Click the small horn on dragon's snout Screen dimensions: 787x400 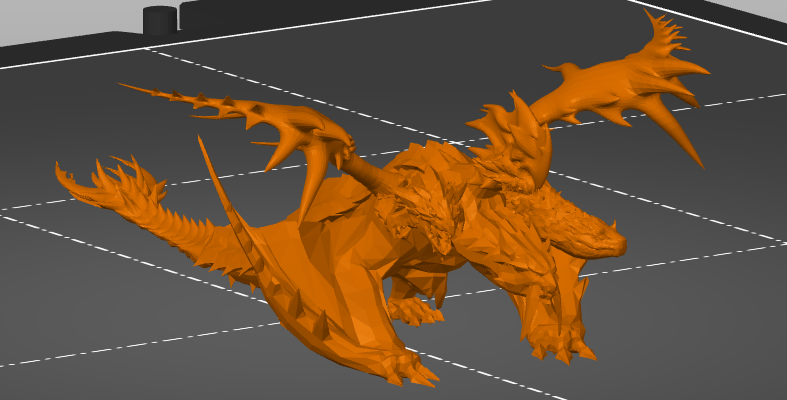(x=613, y=224)
